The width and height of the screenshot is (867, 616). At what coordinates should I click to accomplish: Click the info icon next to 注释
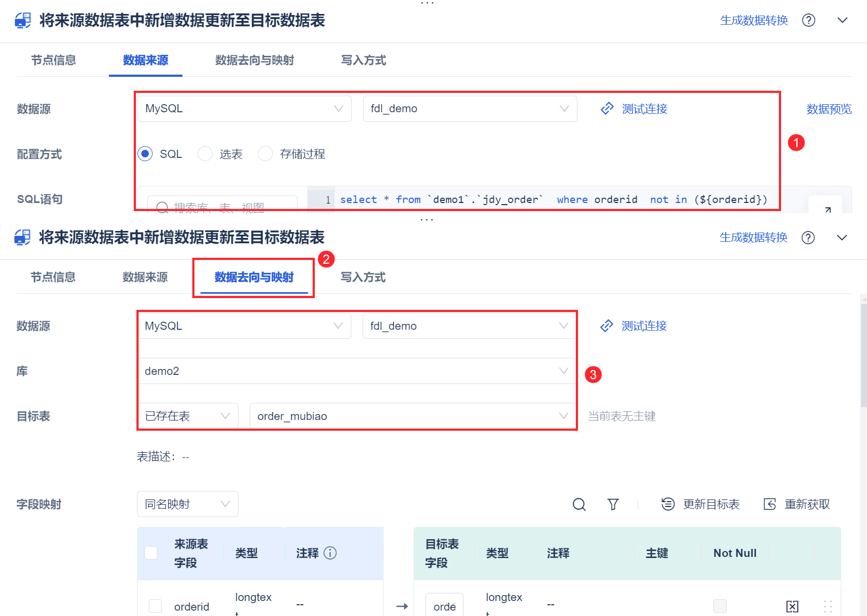point(330,553)
